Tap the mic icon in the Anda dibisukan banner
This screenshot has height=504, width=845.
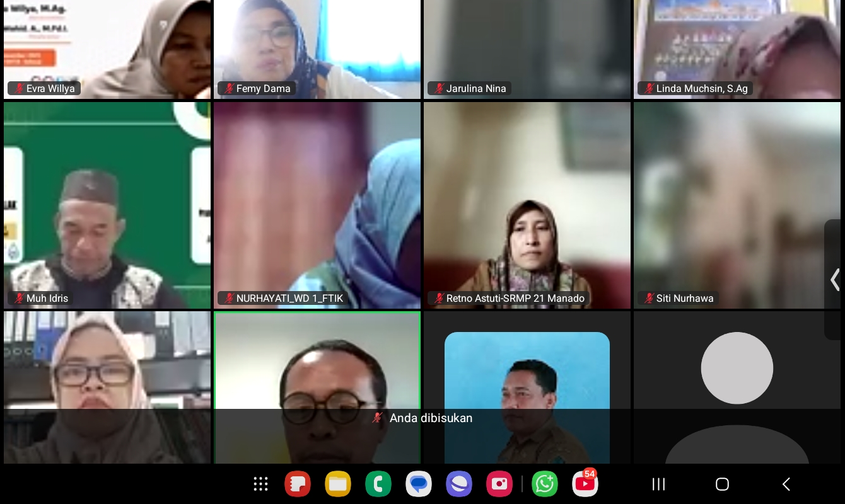pos(377,418)
